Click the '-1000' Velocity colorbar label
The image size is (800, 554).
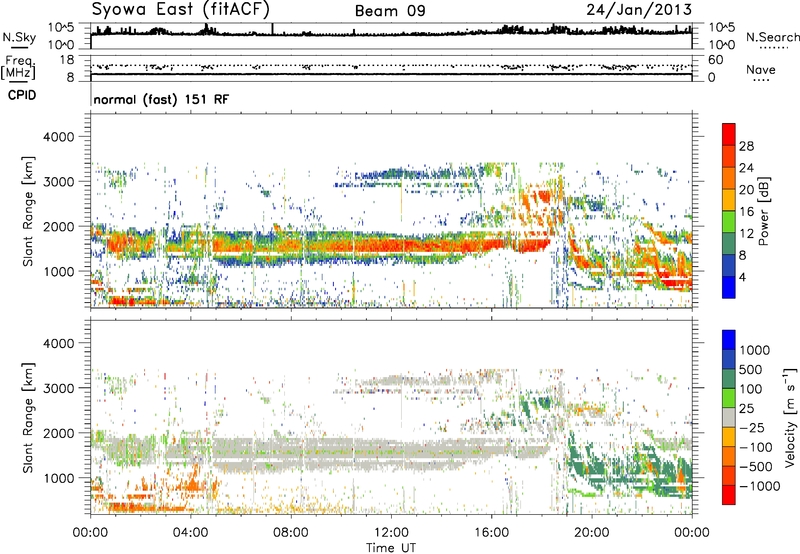pos(759,486)
